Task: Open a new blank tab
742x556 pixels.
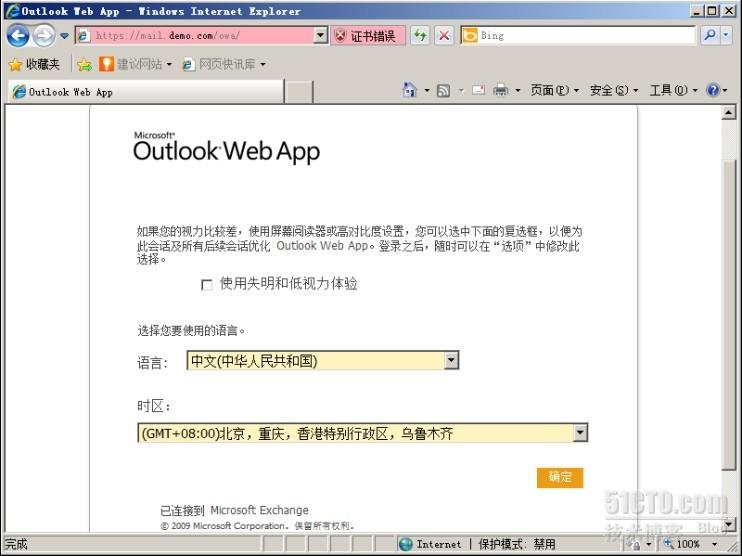Action: 299,92
